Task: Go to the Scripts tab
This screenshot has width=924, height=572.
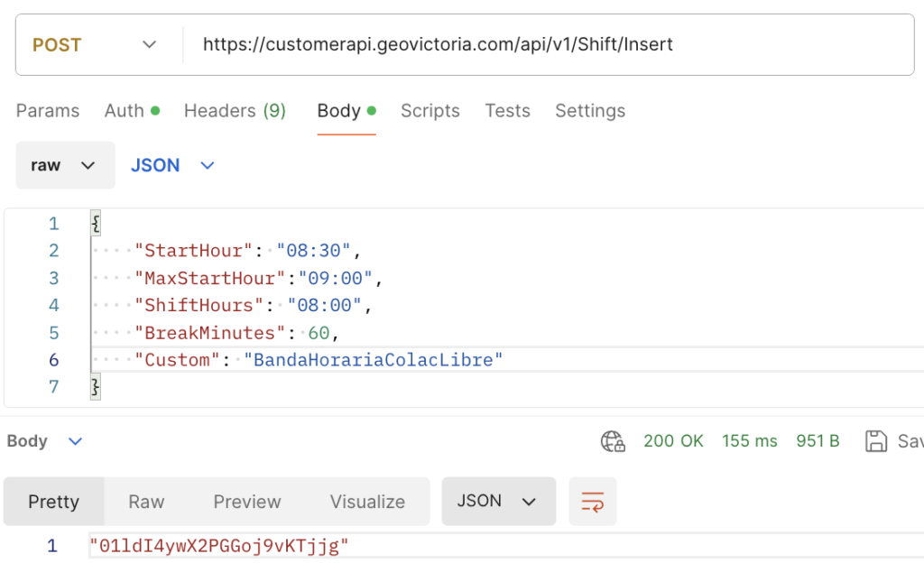Action: (x=430, y=111)
